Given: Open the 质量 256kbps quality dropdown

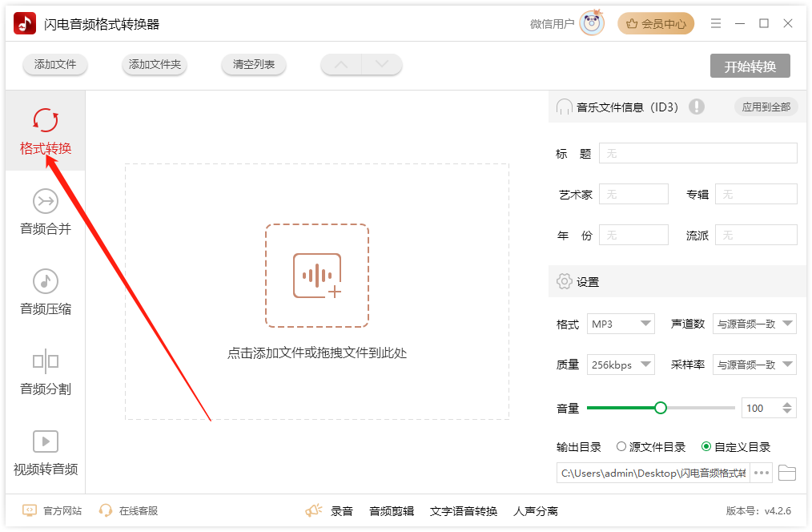Looking at the screenshot, I should point(621,365).
